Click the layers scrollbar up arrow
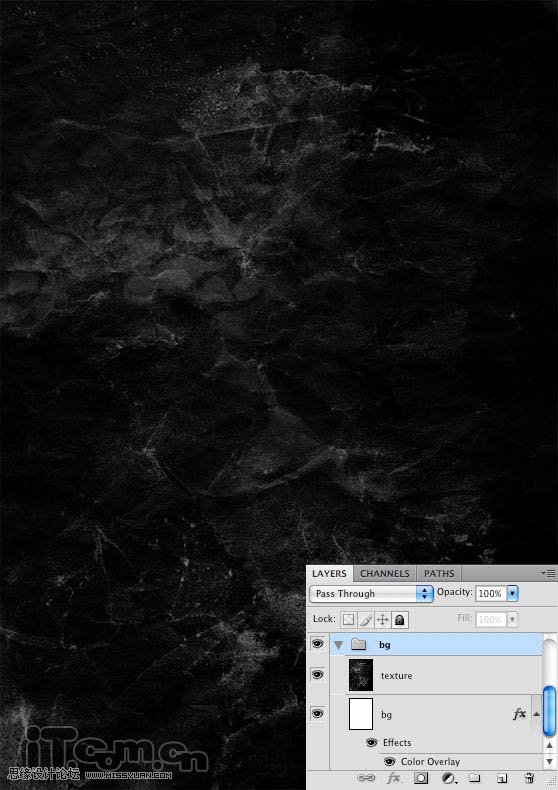The image size is (558, 790). coord(549,745)
